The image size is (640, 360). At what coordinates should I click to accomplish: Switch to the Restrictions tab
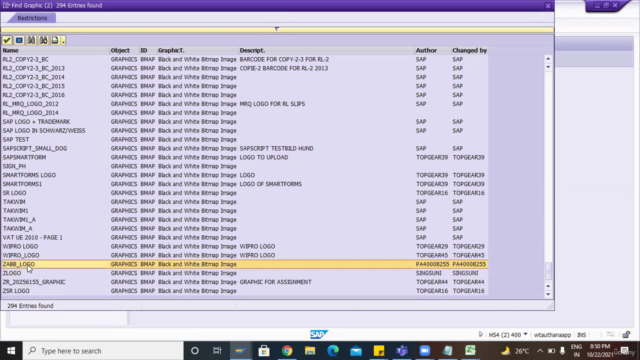pyautogui.click(x=32, y=18)
